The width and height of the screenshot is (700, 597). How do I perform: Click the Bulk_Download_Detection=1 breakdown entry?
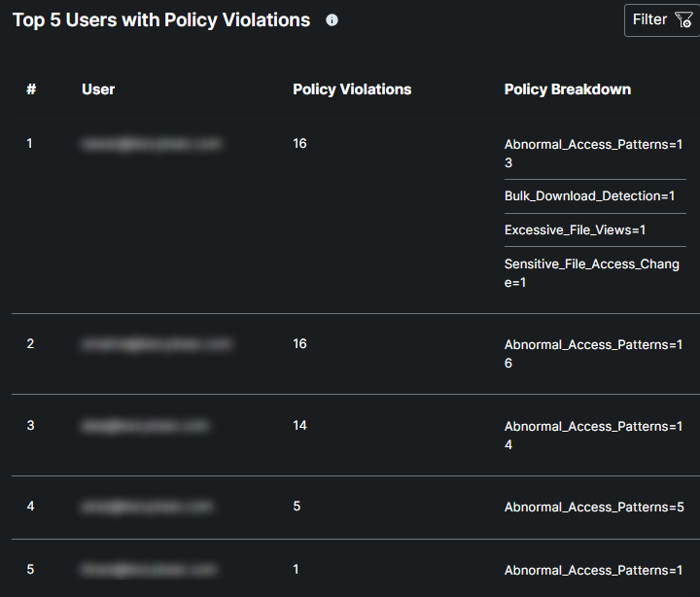click(x=589, y=196)
